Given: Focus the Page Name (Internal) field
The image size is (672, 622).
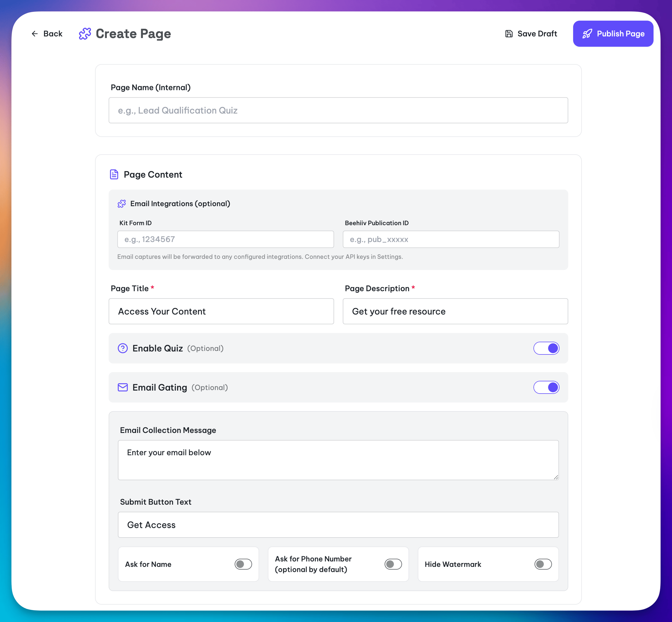Looking at the screenshot, I should (338, 110).
